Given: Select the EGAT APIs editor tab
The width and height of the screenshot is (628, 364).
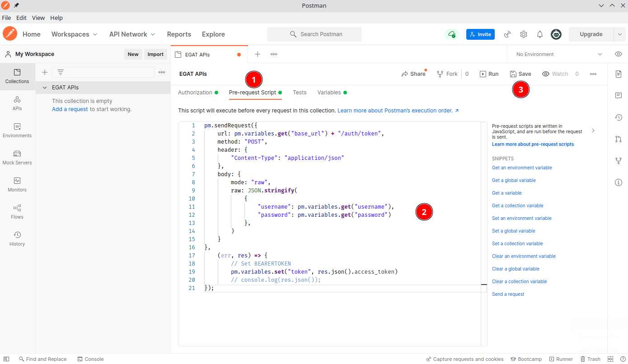Looking at the screenshot, I should 209,54.
